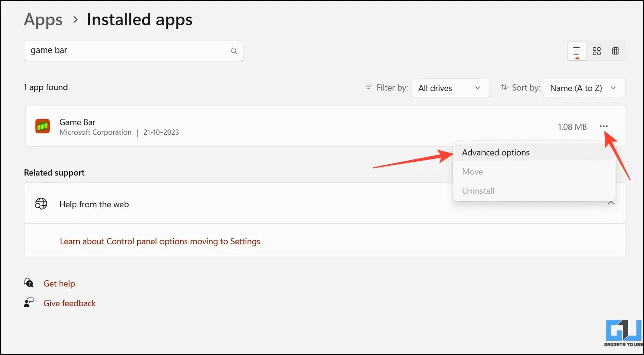Click the Microsoft Corporation publisher text
The width and height of the screenshot is (644, 355).
(95, 132)
